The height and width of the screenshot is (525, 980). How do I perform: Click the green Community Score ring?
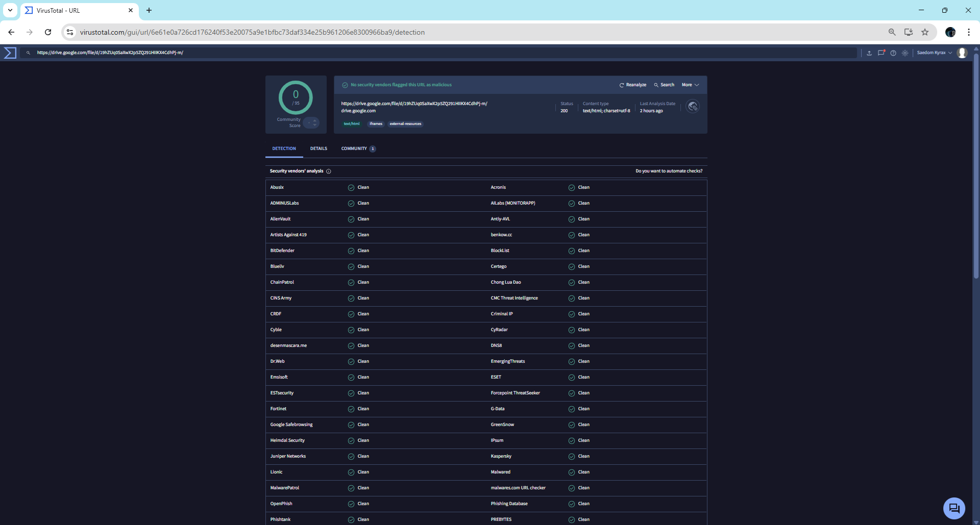pyautogui.click(x=295, y=97)
